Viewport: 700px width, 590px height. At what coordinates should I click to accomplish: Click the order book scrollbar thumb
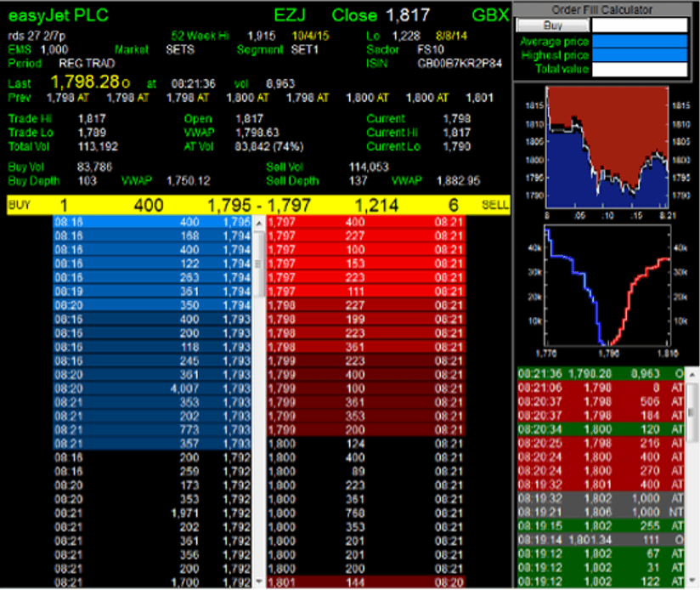[259, 264]
